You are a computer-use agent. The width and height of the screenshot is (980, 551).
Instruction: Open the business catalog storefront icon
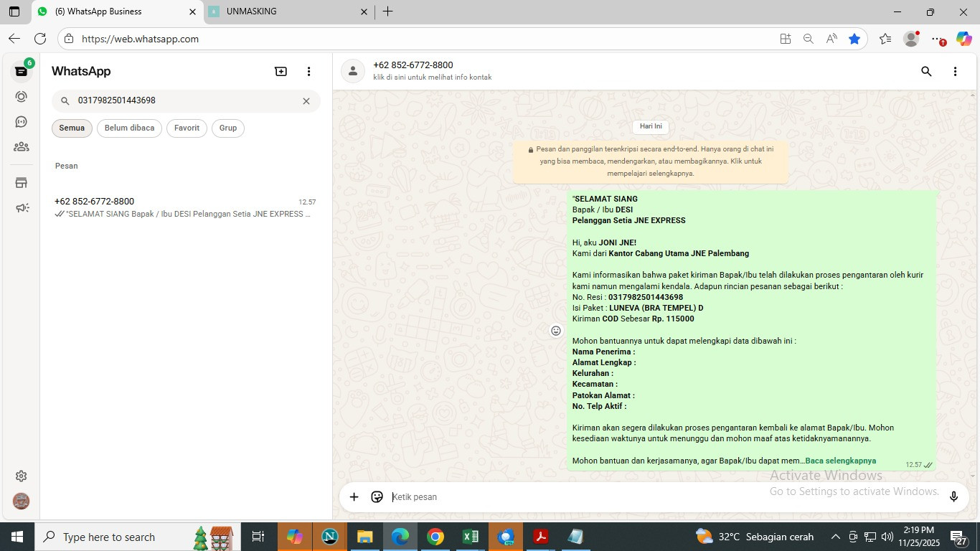click(x=22, y=183)
